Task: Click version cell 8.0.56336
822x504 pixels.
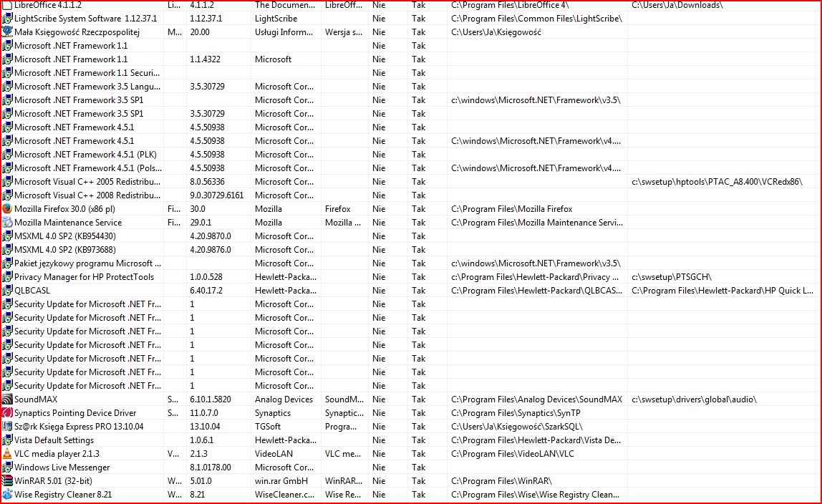Action: click(207, 182)
